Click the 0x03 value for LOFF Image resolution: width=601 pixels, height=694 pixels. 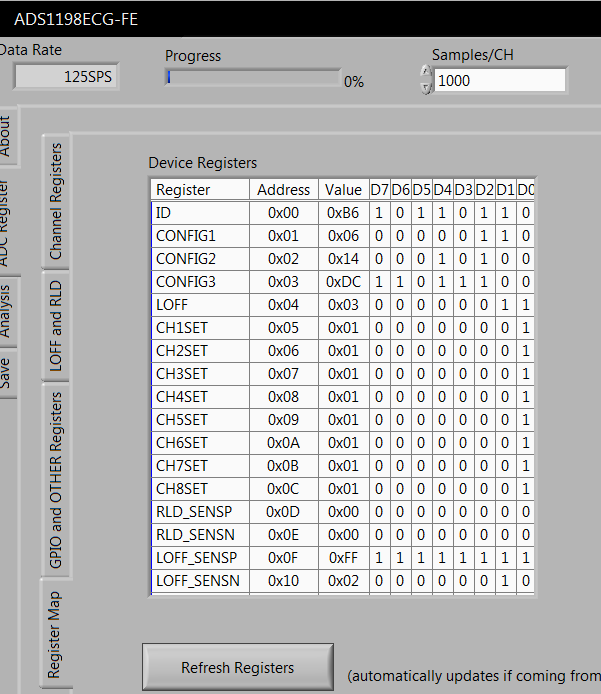(343, 305)
